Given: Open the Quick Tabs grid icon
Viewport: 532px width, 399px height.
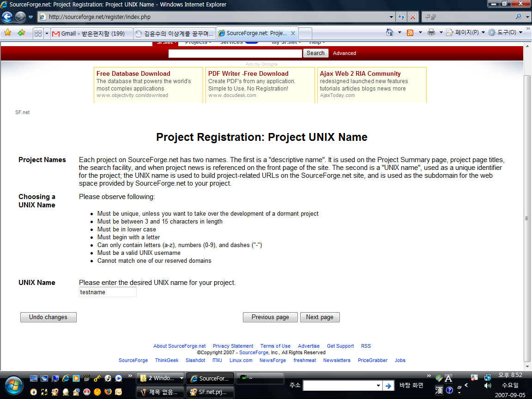Looking at the screenshot, I should (x=38, y=33).
